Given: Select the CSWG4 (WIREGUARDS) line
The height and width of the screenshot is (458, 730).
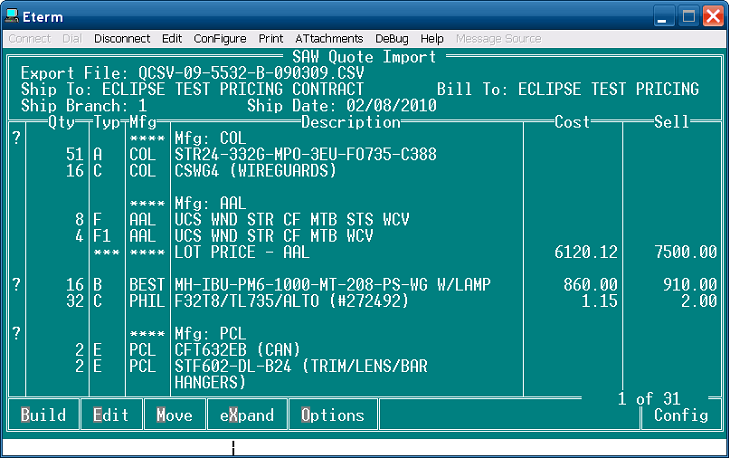Looking at the screenshot, I should point(256,171).
